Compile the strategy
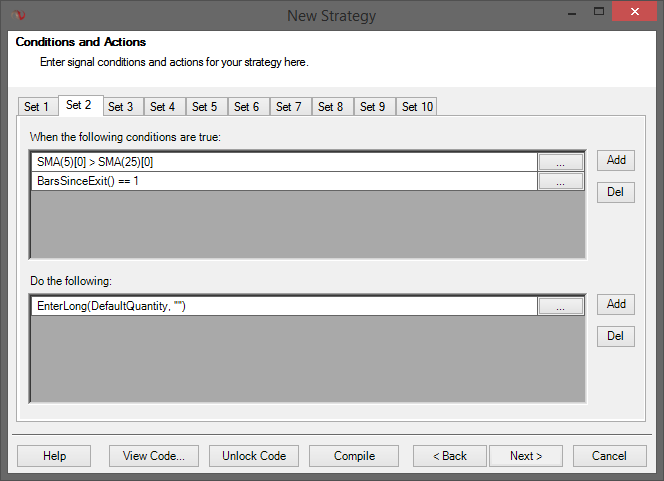 tap(354, 456)
